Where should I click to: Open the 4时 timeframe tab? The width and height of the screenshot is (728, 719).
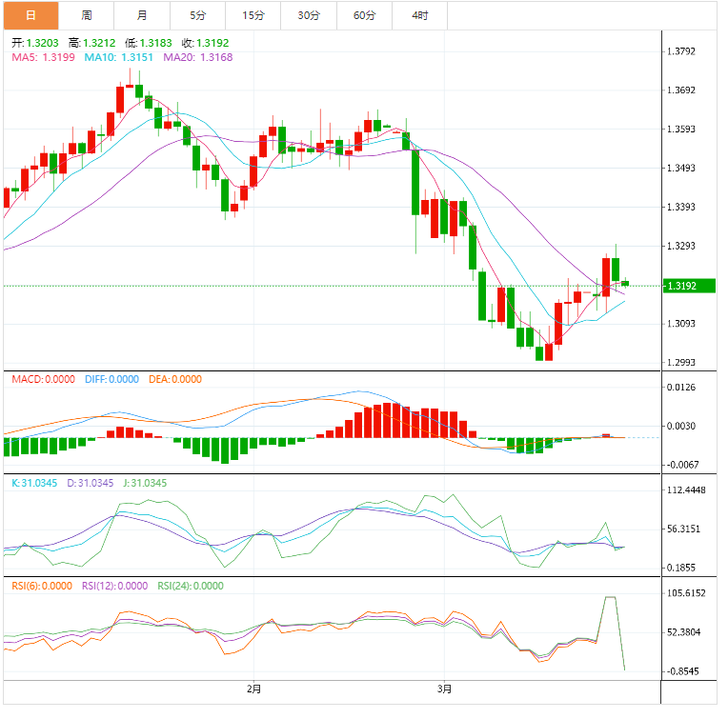click(x=419, y=15)
